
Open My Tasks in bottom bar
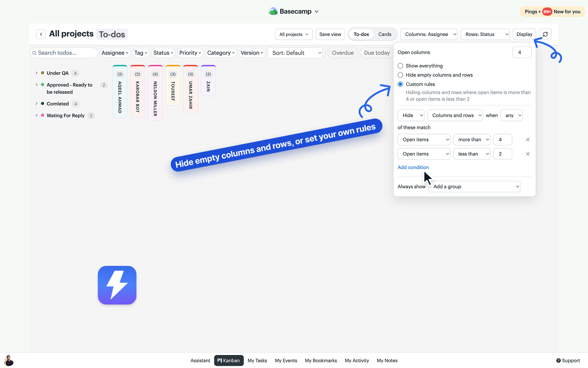point(257,361)
